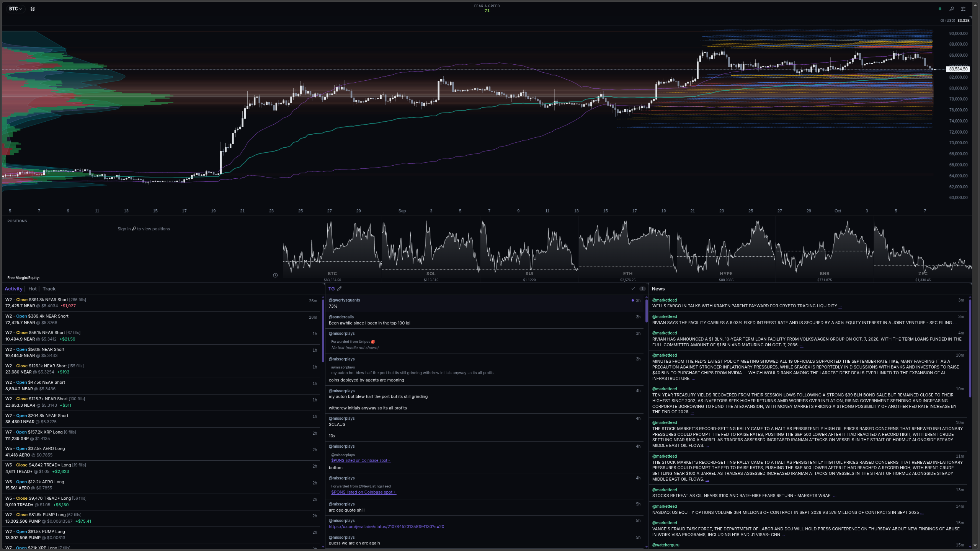Click the green connection status dot
980x551 pixels.
(940, 9)
